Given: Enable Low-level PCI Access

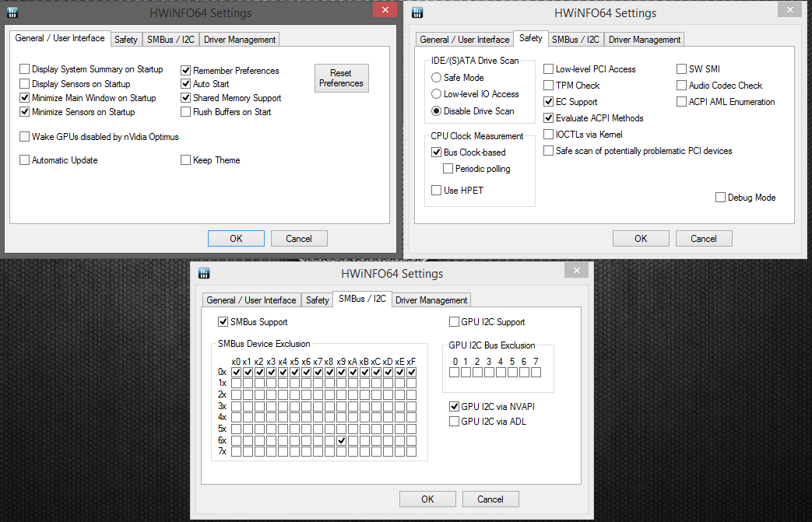Looking at the screenshot, I should pyautogui.click(x=589, y=69).
